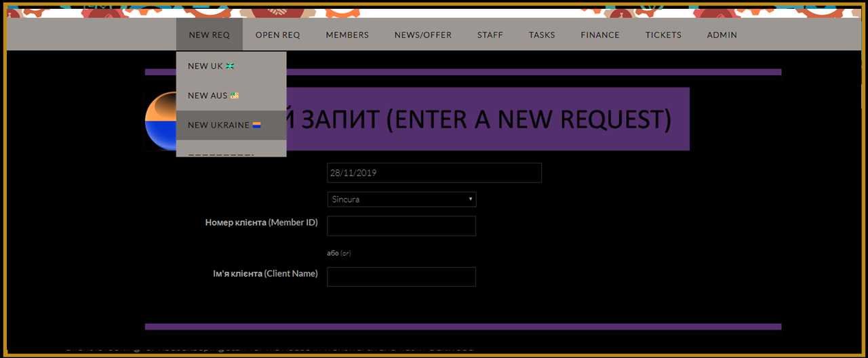Click the ADMIN menu item
868x358 pixels.
pos(722,35)
